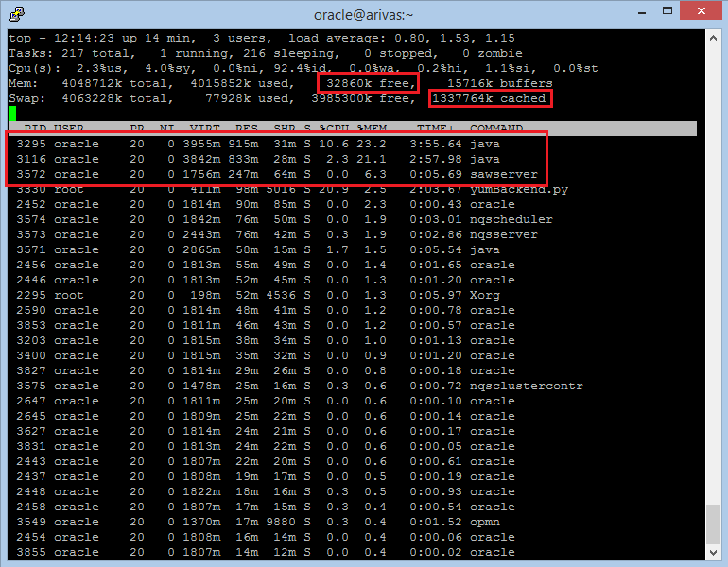This screenshot has width=728, height=567.
Task: Click the 15716k buffers value
Action: coord(499,83)
